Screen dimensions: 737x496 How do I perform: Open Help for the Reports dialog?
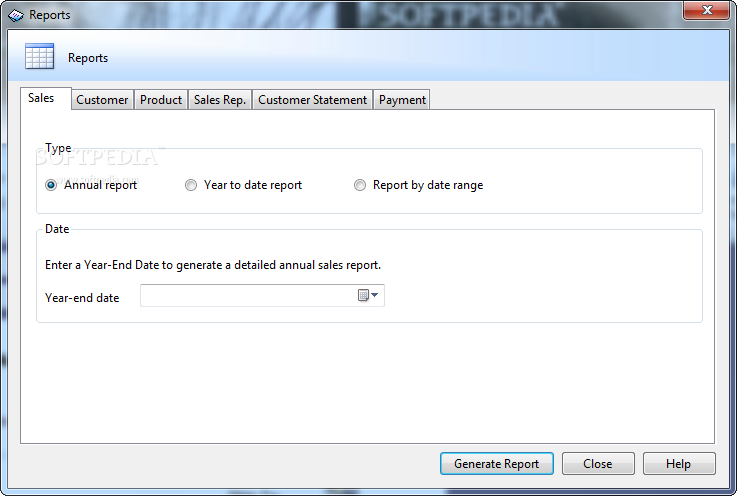click(x=679, y=464)
